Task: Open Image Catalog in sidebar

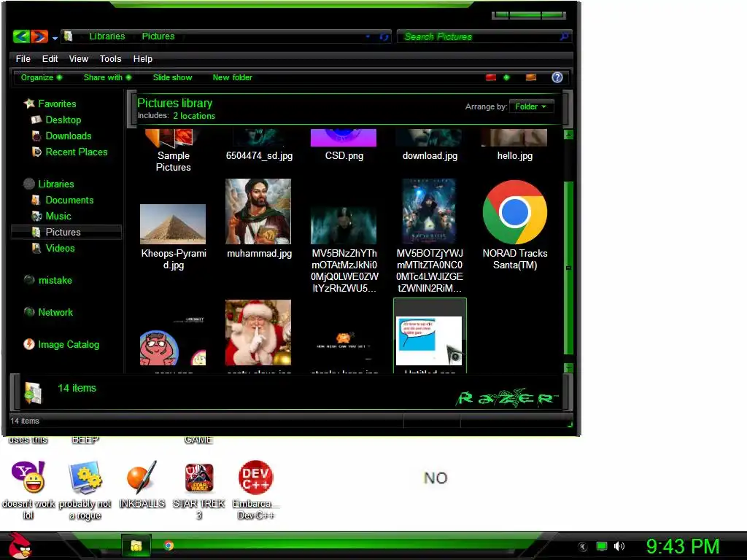Action: [68, 345]
